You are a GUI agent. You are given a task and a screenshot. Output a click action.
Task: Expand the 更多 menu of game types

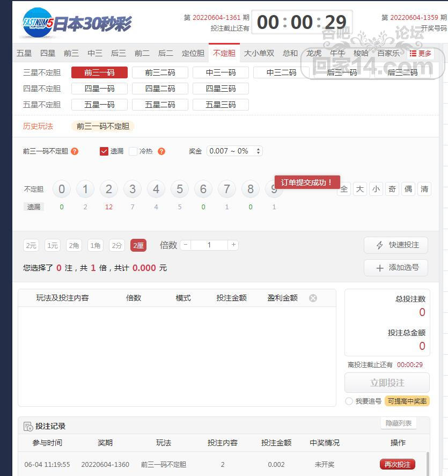tap(420, 53)
